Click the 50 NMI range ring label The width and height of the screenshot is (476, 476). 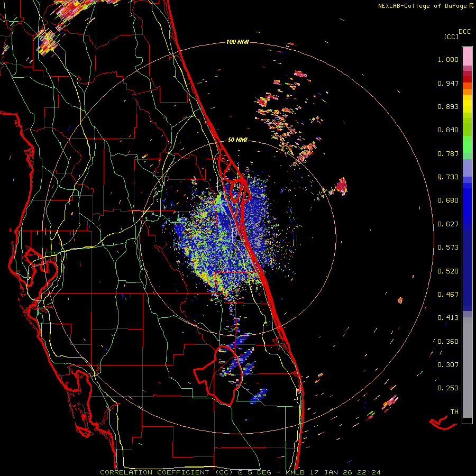[x=237, y=140]
